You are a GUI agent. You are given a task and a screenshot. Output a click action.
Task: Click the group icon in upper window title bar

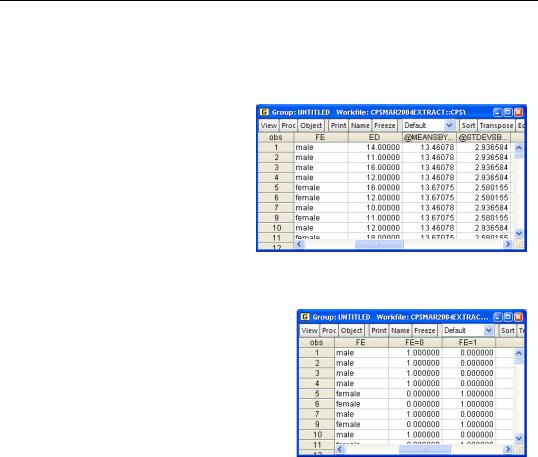(264, 112)
